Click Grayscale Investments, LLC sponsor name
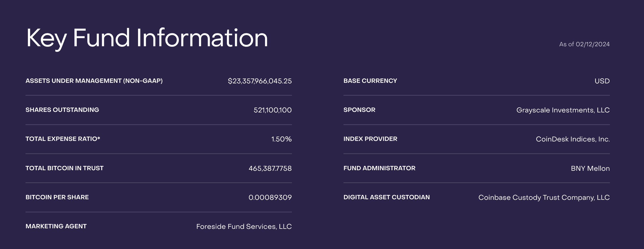Screen dimensions: 644x249 point(563,110)
